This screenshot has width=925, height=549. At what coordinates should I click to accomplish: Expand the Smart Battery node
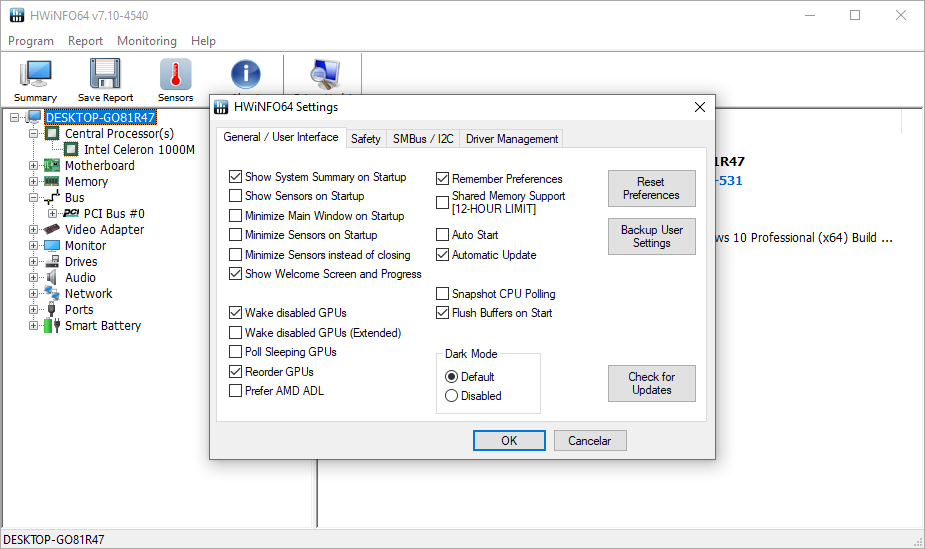(x=33, y=325)
